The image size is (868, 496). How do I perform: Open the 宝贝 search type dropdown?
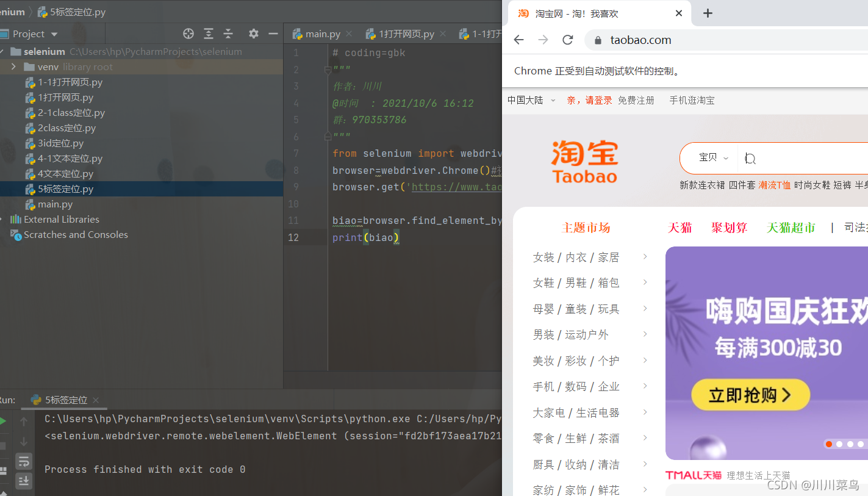click(x=713, y=158)
